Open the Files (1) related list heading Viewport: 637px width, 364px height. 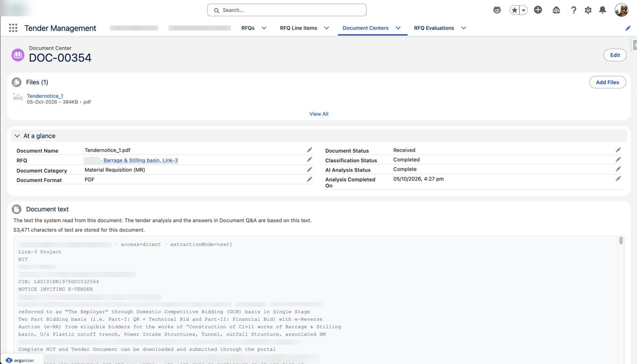click(37, 82)
